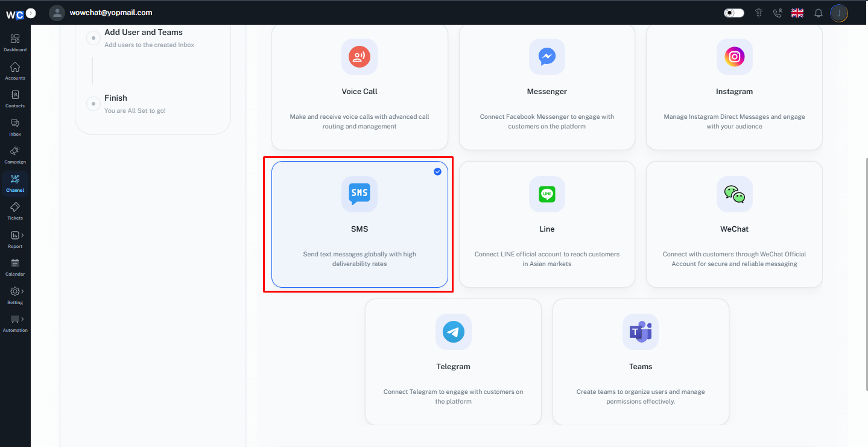Click the phone call contact icon
The width and height of the screenshot is (868, 447).
[778, 13]
